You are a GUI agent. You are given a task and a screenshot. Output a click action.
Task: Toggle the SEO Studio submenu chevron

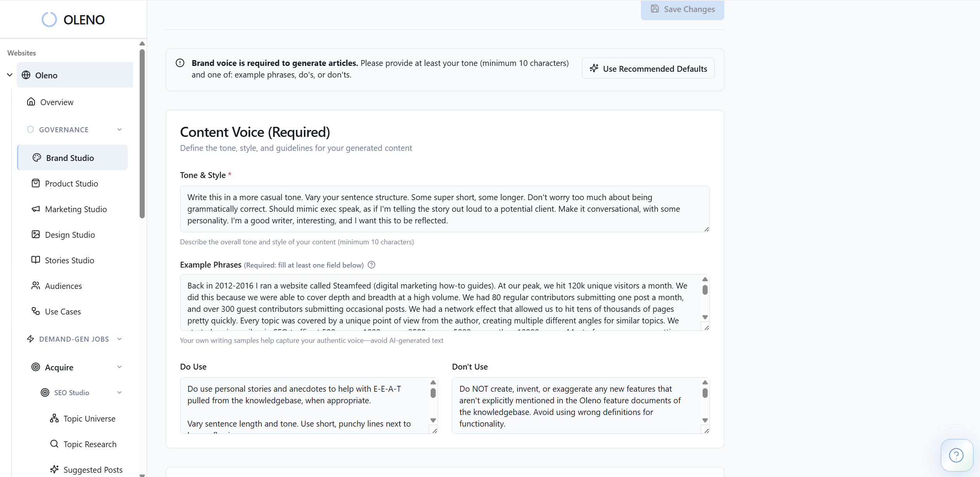pos(119,392)
